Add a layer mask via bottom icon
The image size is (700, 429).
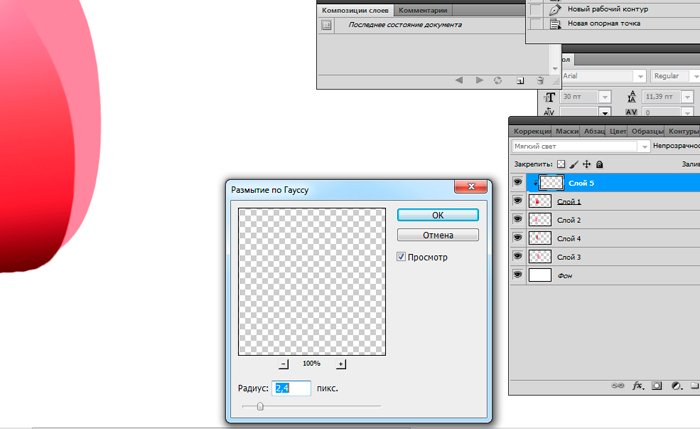pos(656,385)
